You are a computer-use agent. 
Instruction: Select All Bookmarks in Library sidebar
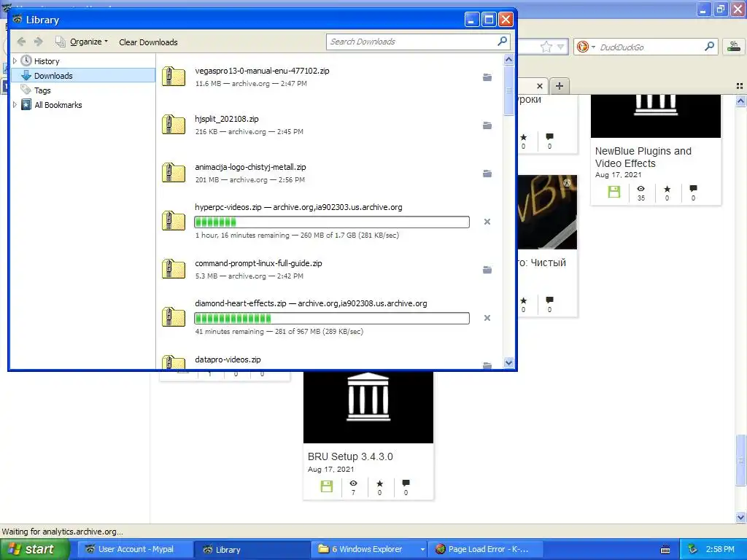[83, 105]
